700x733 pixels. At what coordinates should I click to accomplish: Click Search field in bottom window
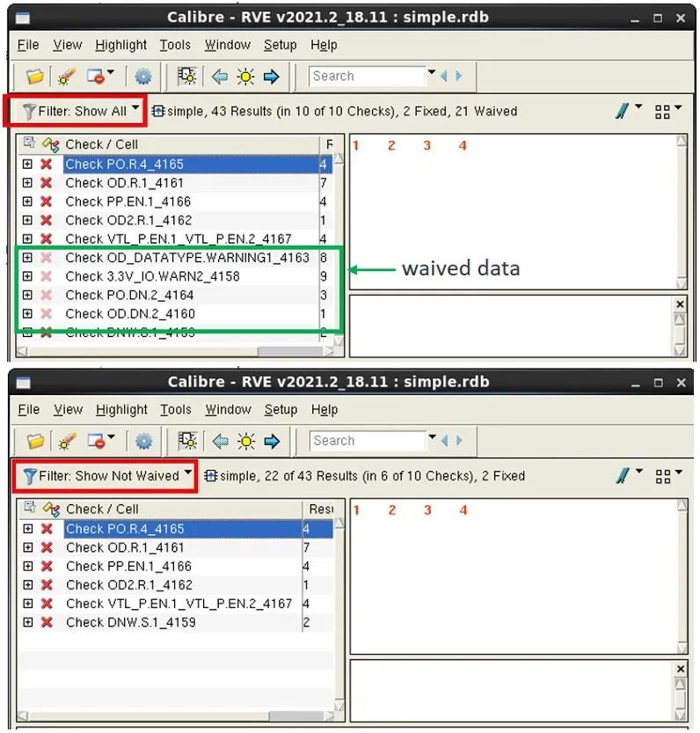[368, 440]
